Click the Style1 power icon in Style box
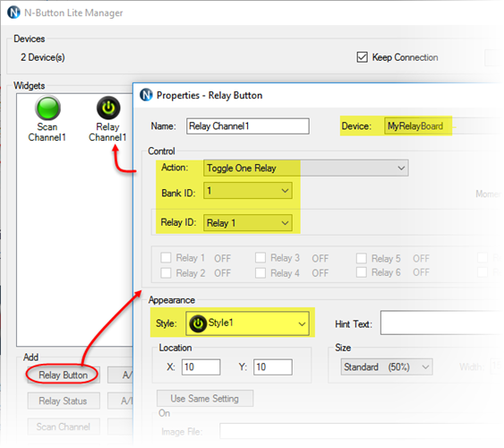This screenshot has width=504, height=448. coord(198,323)
